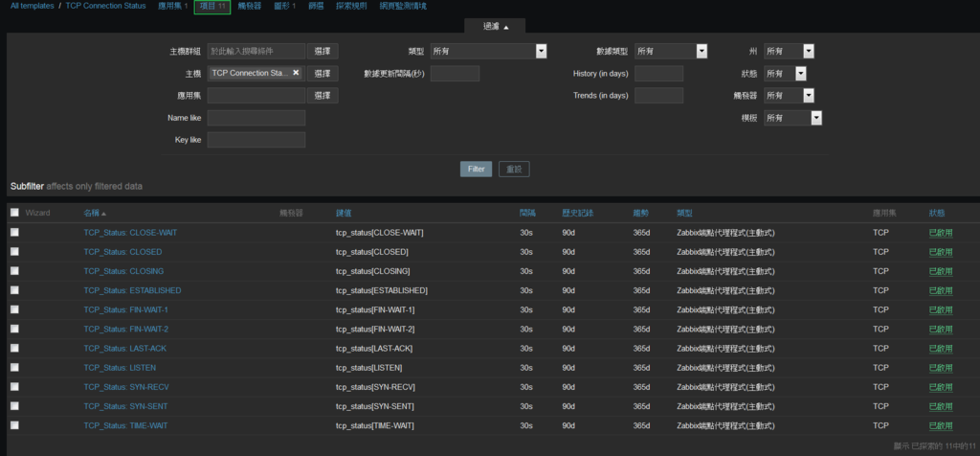The image size is (980, 456).
Task: Open TCP_Status: CLOSED item
Action: [122, 252]
